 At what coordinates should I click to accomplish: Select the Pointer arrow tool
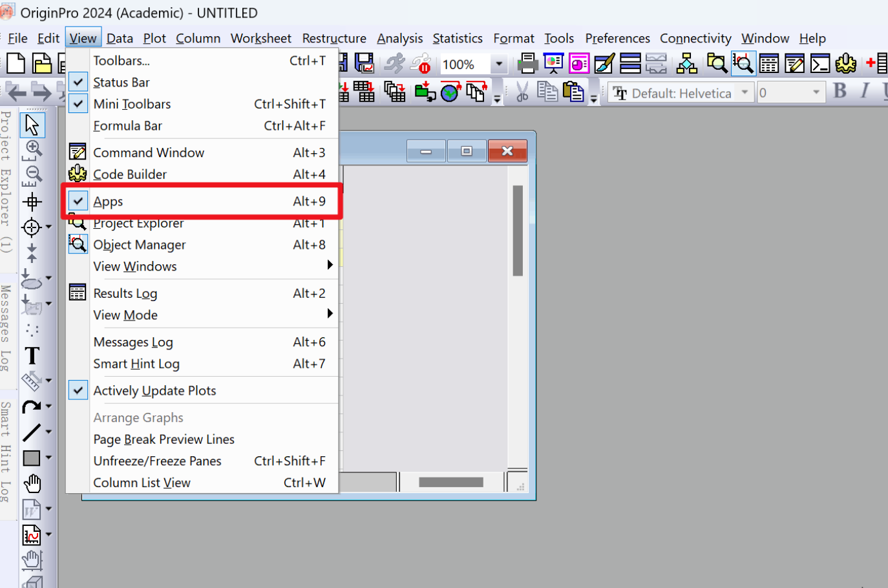click(x=32, y=125)
